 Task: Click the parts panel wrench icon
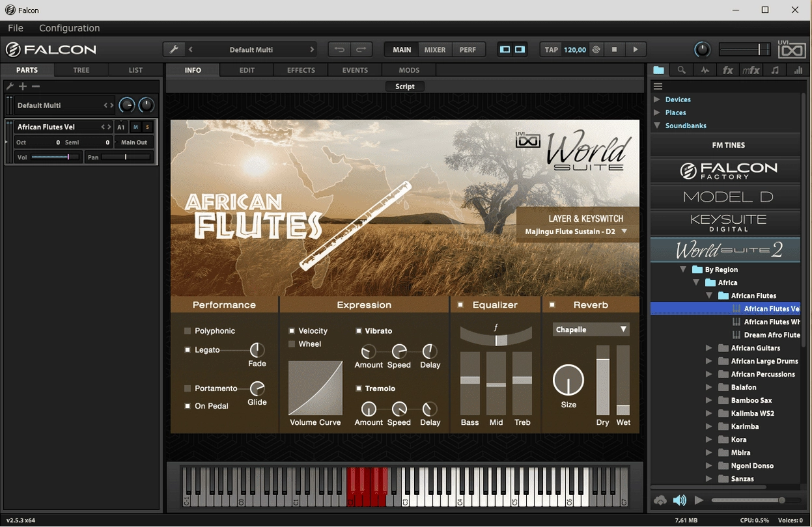[10, 86]
